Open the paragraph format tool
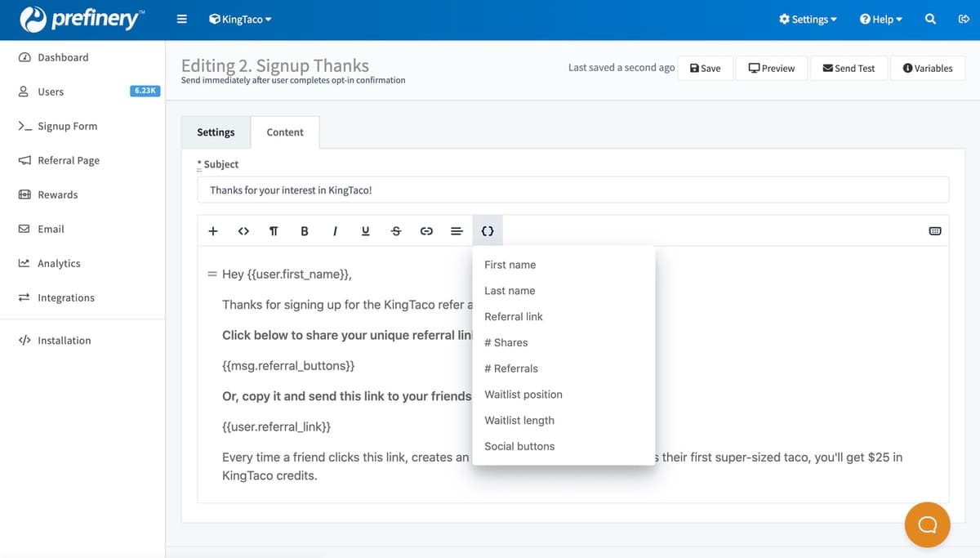This screenshot has width=980, height=558. pyautogui.click(x=274, y=231)
